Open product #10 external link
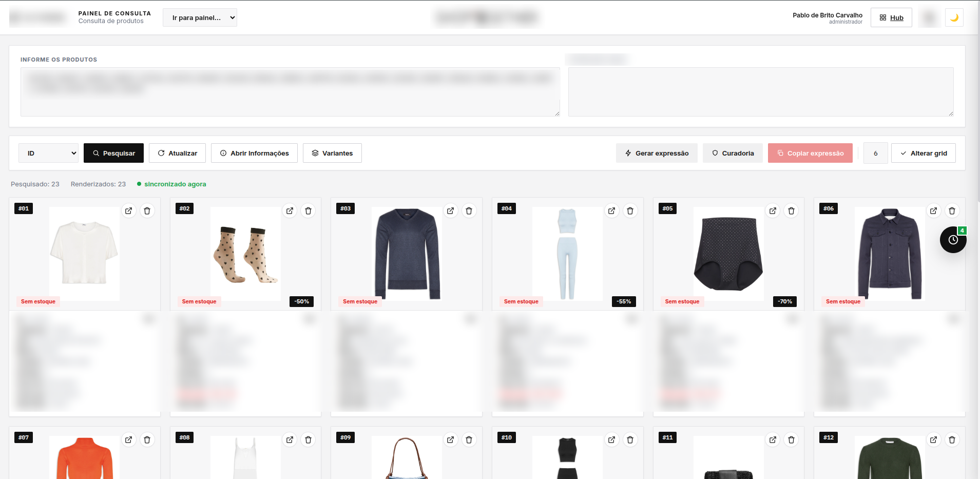This screenshot has width=980, height=479. (612, 439)
